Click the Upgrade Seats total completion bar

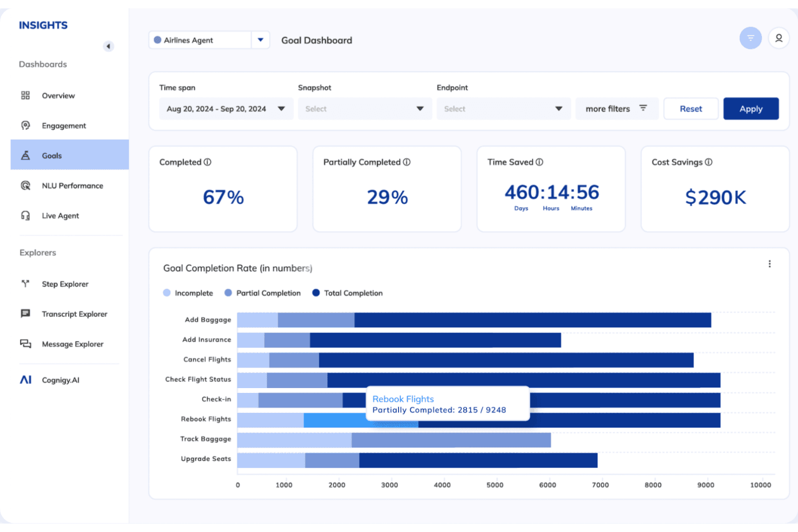[x=478, y=460]
